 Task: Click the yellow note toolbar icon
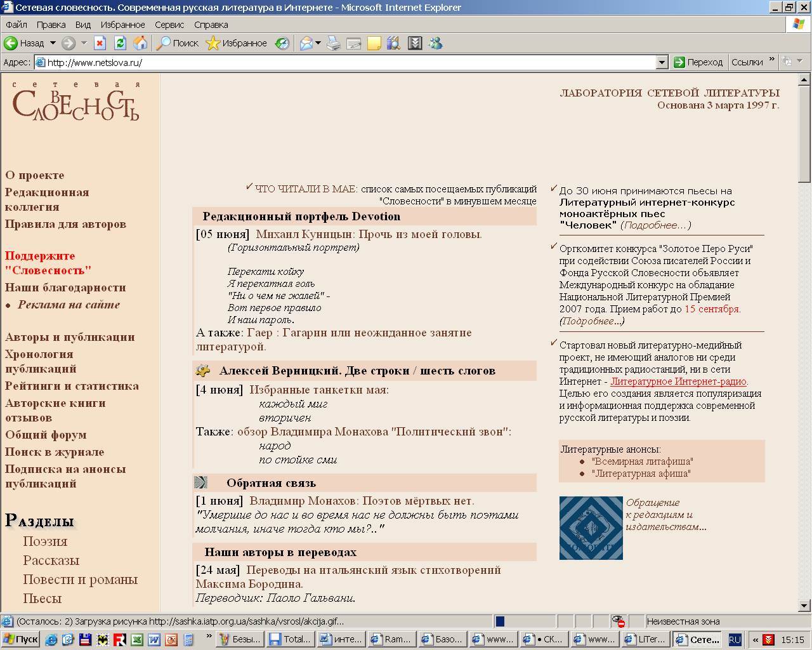coord(374,43)
